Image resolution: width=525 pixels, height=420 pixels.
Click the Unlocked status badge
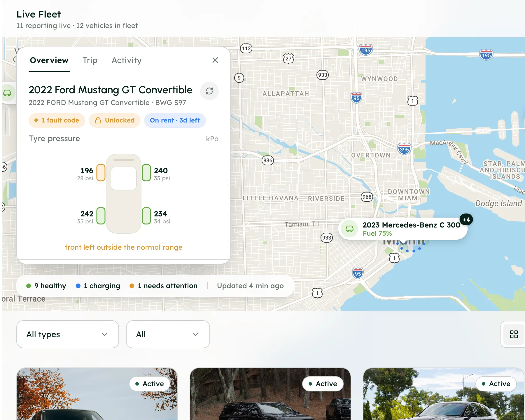(x=115, y=120)
